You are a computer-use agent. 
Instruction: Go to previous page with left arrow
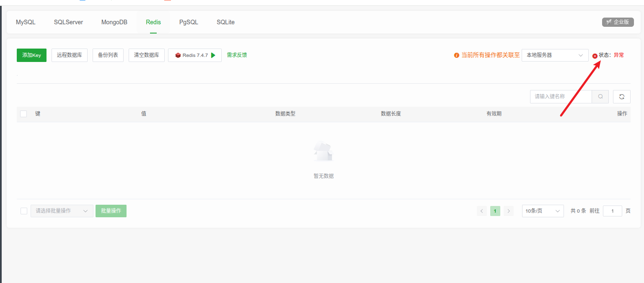pos(482,211)
